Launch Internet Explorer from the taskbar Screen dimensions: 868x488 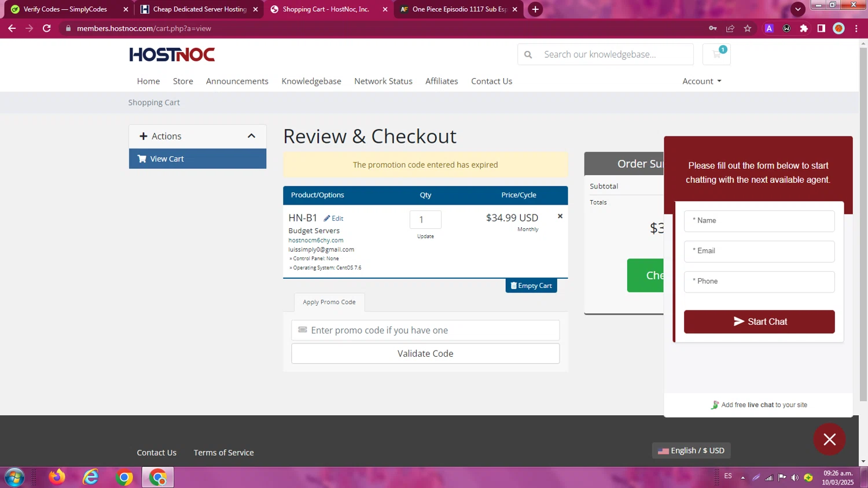[90, 478]
